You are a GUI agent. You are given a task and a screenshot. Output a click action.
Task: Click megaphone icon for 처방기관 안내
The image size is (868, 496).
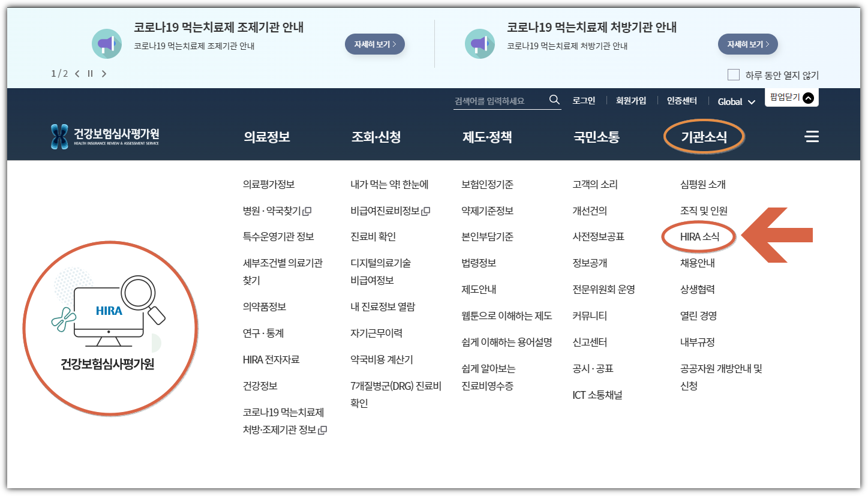pyautogui.click(x=480, y=44)
